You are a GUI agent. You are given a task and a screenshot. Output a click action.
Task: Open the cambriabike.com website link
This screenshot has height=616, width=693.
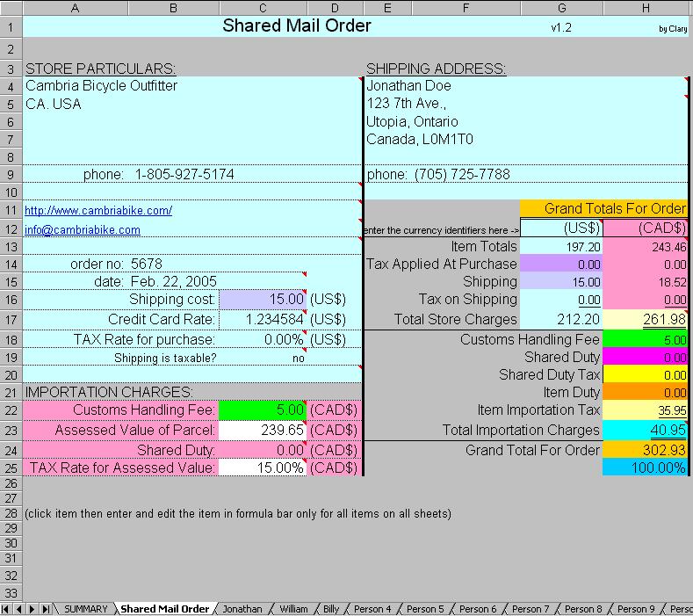click(98, 211)
